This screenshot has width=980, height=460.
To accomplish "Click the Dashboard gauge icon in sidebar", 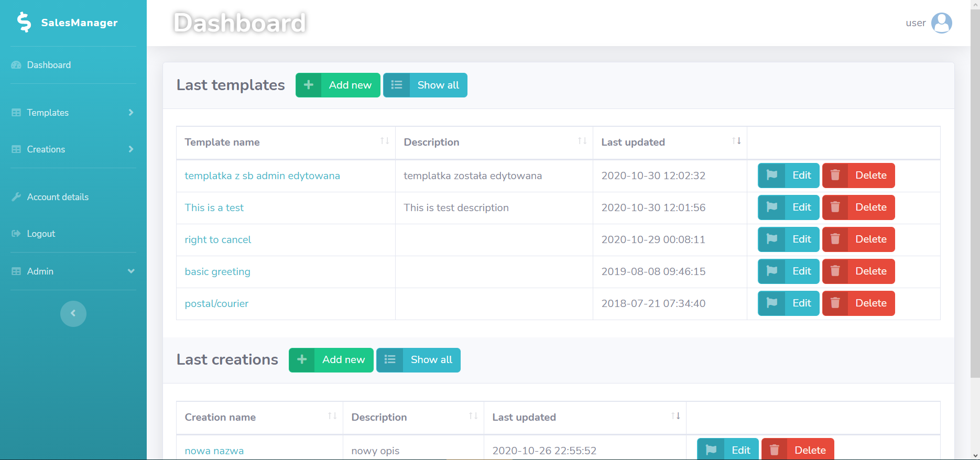I will (x=16, y=65).
